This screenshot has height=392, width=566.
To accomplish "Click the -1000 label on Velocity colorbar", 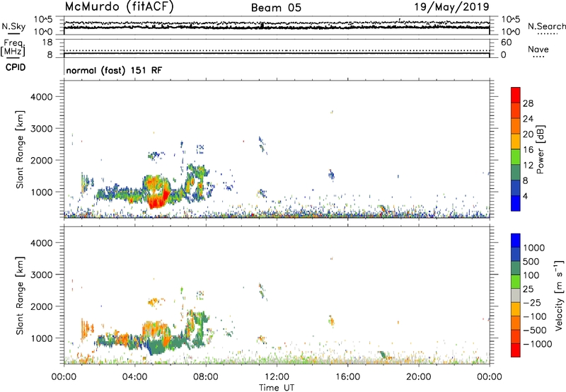I will (537, 344).
